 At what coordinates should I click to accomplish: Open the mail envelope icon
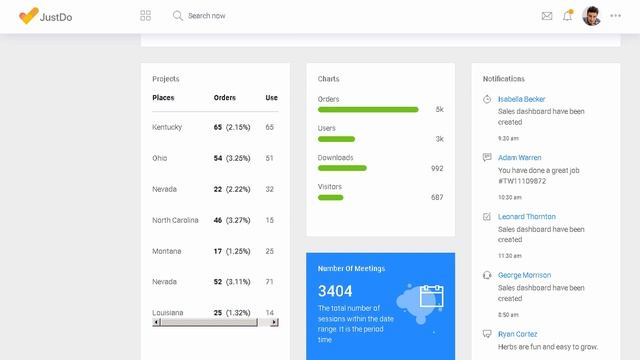tap(547, 16)
